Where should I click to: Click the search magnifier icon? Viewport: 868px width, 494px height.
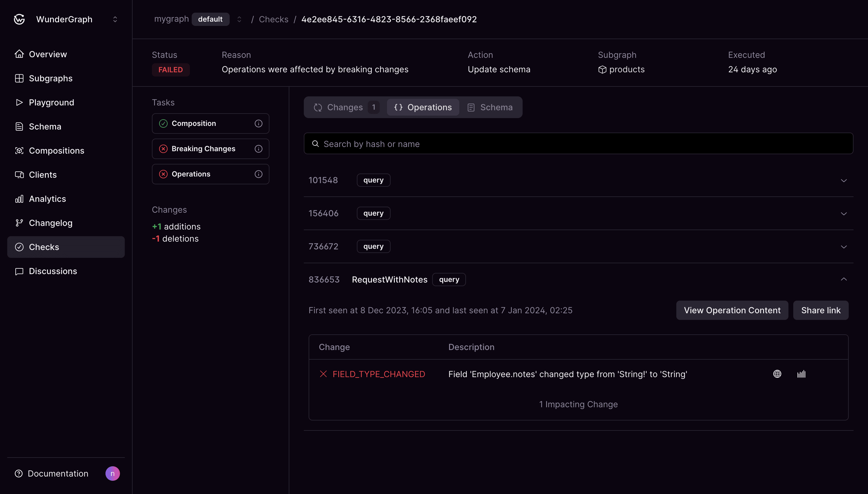pos(315,143)
